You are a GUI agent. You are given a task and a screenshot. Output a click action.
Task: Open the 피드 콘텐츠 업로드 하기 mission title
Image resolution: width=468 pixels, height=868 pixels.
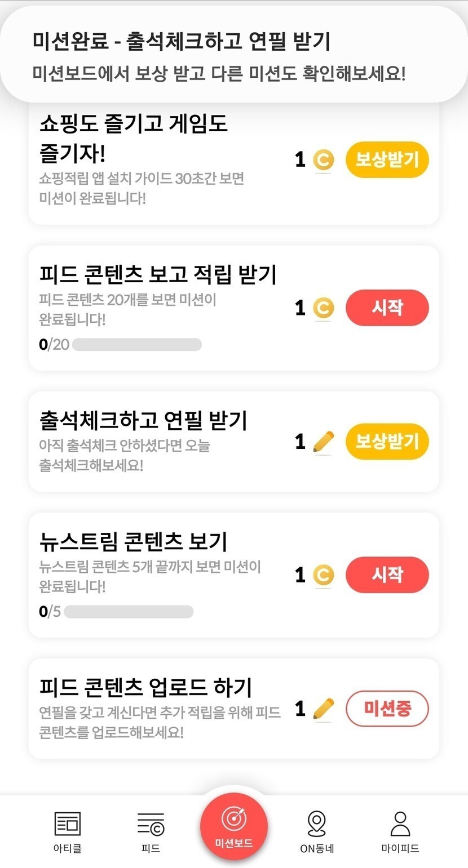[x=145, y=688]
